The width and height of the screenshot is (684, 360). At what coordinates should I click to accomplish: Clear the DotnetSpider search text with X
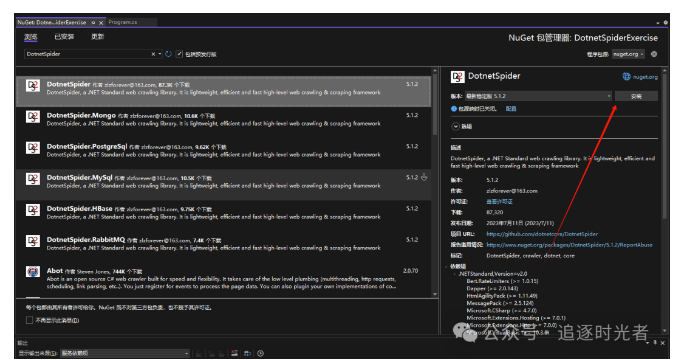pyautogui.click(x=153, y=54)
